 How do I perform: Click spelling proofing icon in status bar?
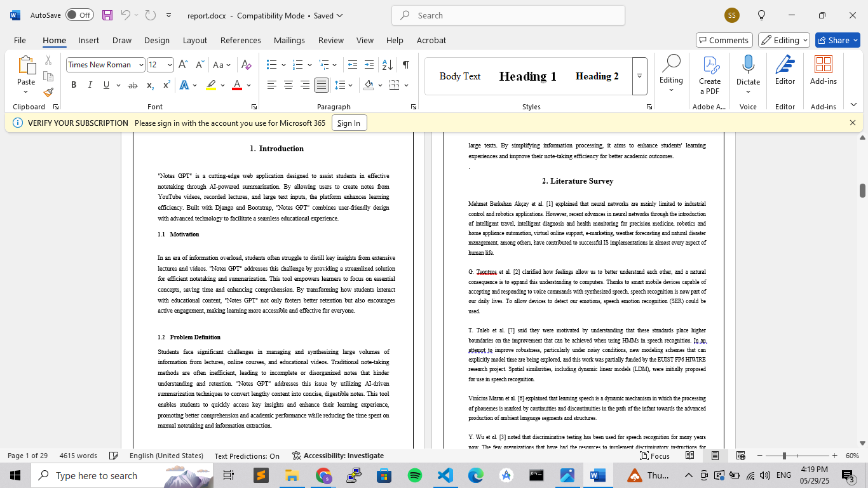[114, 456]
